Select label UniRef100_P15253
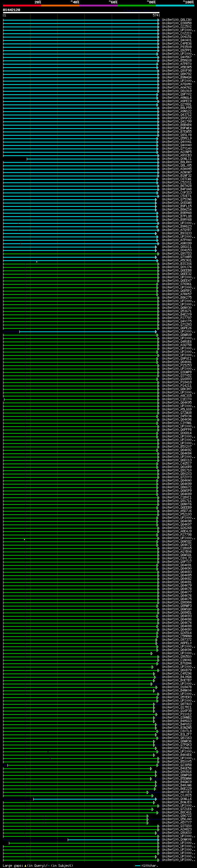Viewport: 197px width, 868px height. (x=177, y=365)
